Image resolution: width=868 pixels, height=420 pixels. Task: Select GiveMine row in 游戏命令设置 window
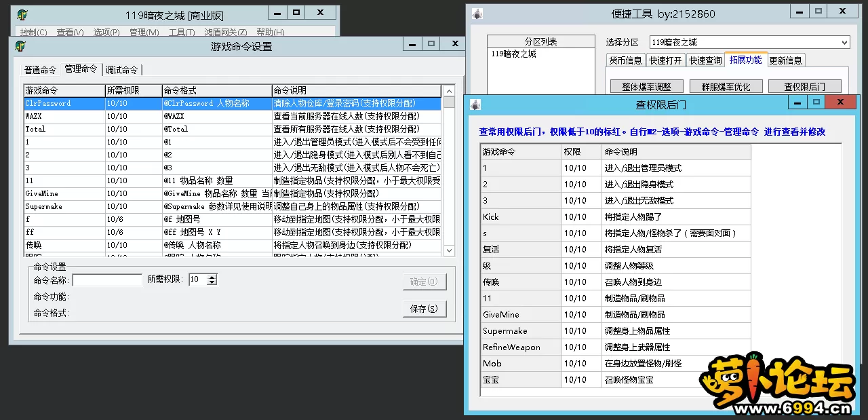pyautogui.click(x=233, y=193)
